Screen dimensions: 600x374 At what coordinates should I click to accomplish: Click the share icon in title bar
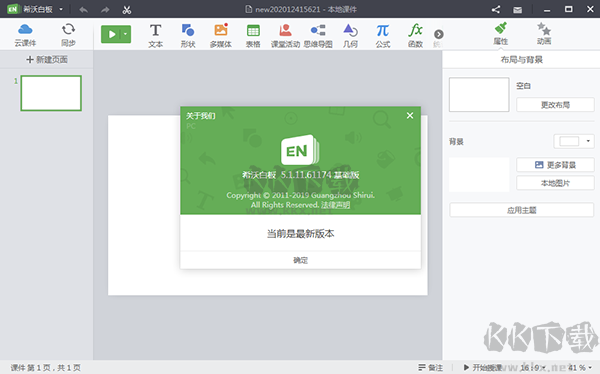coord(496,10)
